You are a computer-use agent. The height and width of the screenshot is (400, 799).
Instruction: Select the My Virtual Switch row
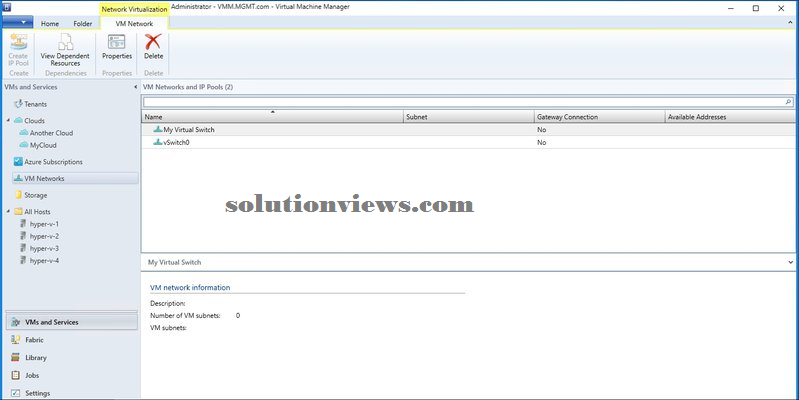[x=468, y=130]
